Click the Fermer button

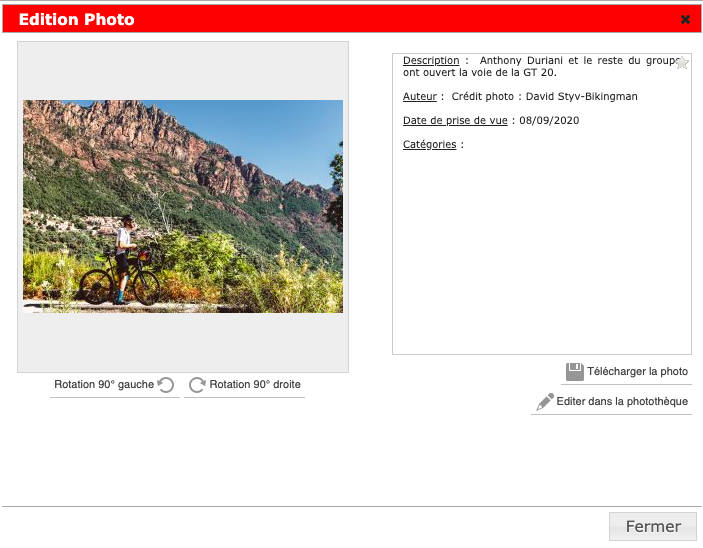(653, 526)
